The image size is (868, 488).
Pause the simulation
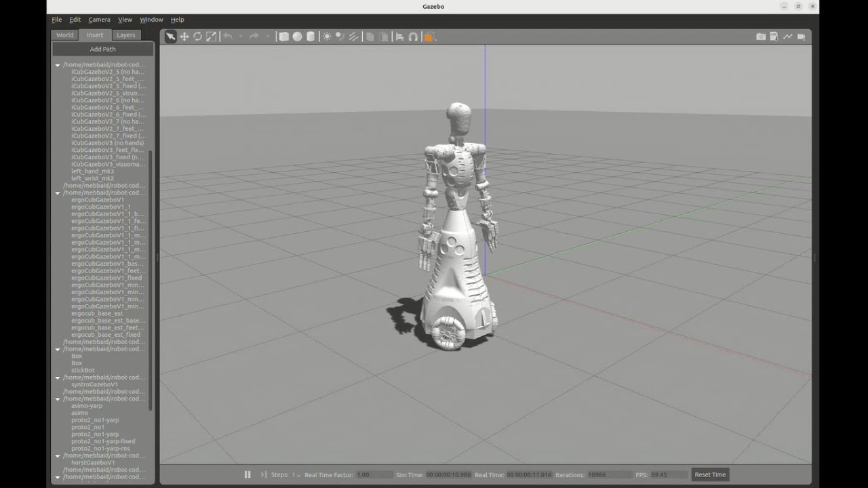coord(248,474)
